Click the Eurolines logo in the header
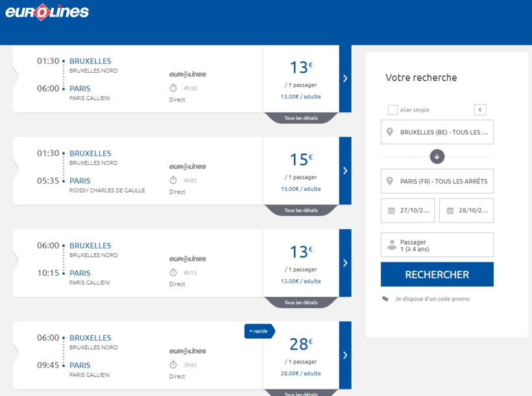 (x=47, y=12)
